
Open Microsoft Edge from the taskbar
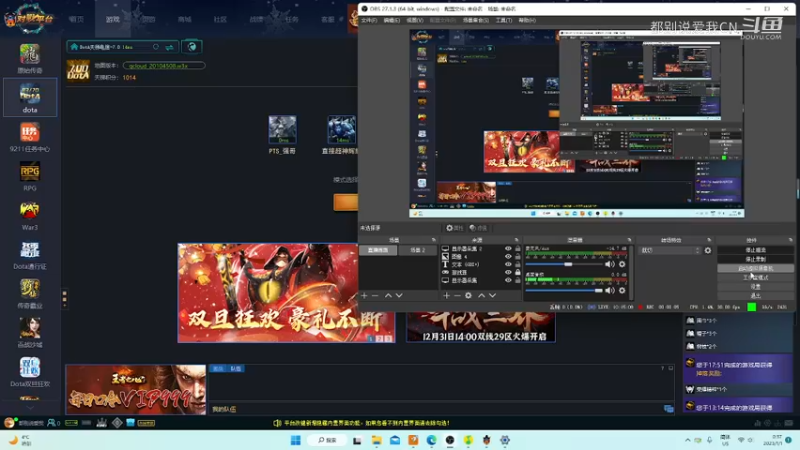(x=432, y=440)
